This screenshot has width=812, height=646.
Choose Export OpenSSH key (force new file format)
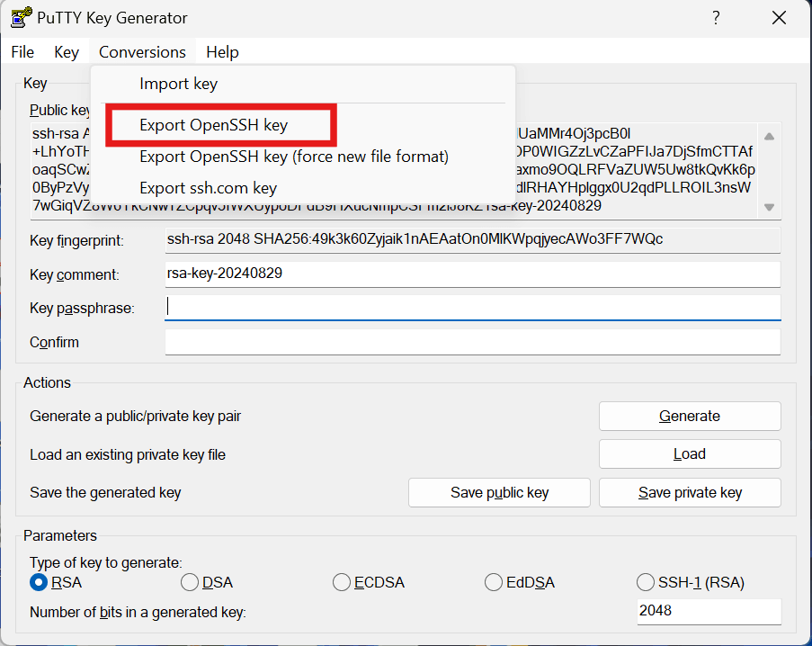(x=303, y=157)
